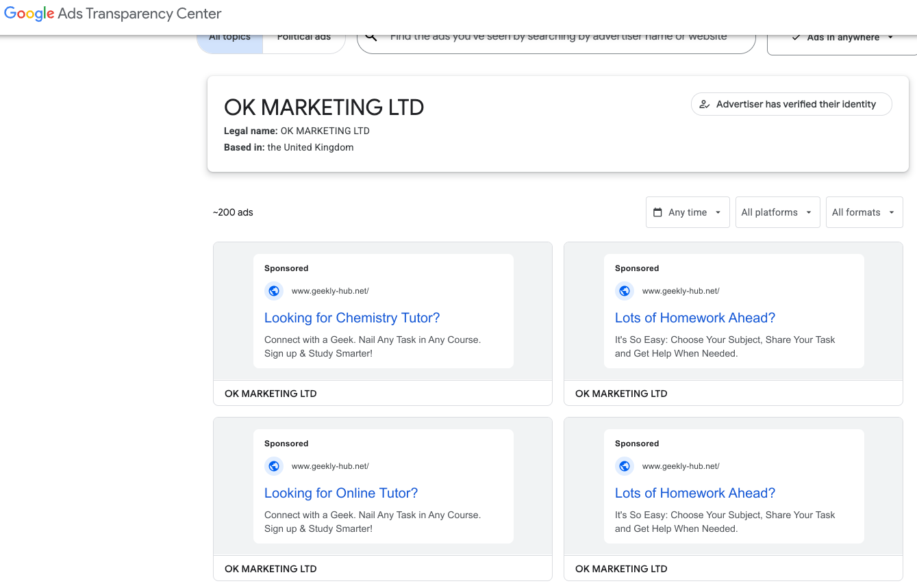Click globe icon in Chemistry Tutor ad
Screen dimensions: 917x588
(274, 291)
